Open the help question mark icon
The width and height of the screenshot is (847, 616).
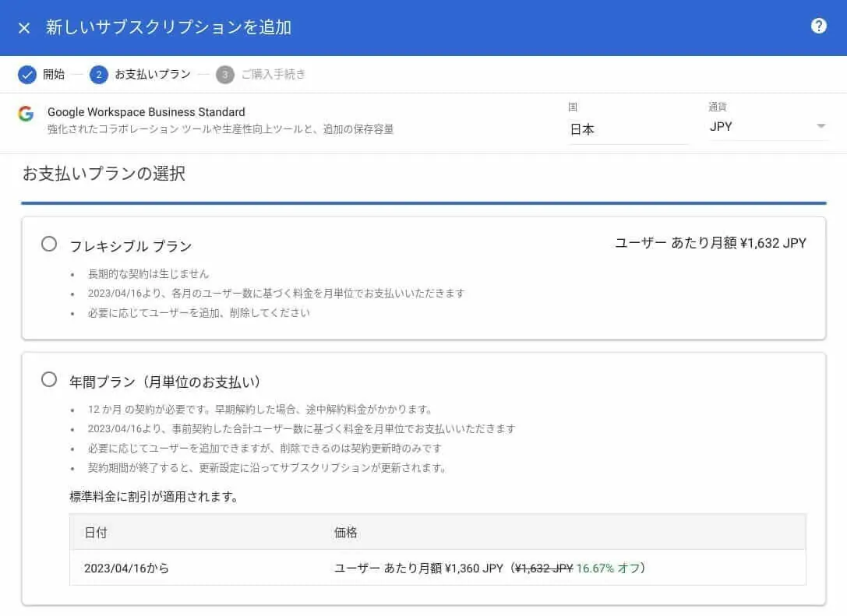click(818, 26)
